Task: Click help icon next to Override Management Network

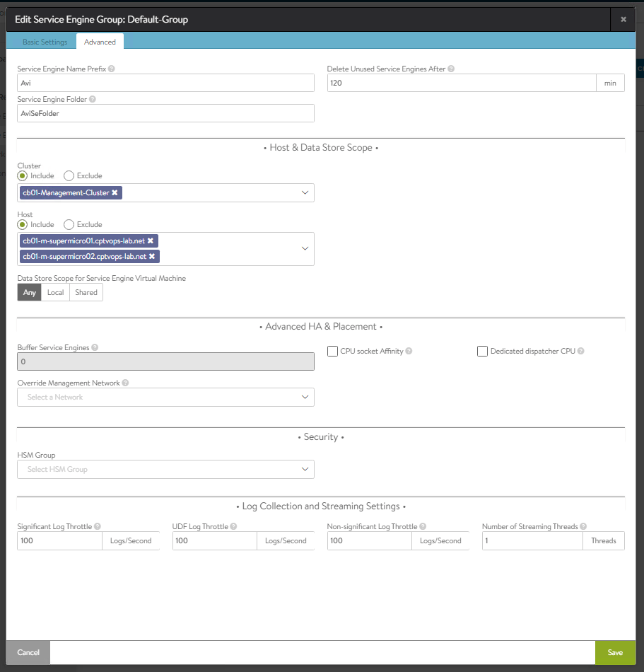Action: [125, 383]
